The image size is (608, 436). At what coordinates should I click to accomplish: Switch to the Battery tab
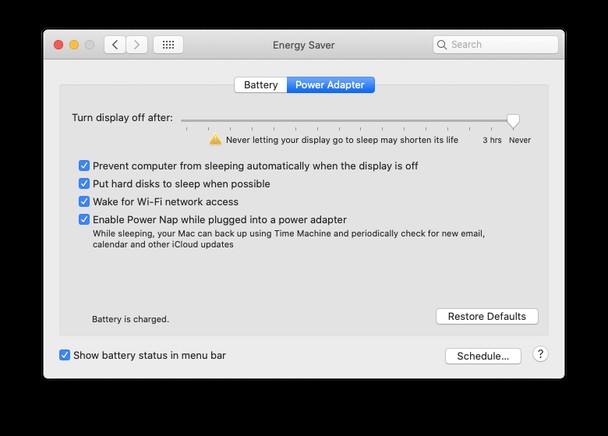tap(261, 85)
